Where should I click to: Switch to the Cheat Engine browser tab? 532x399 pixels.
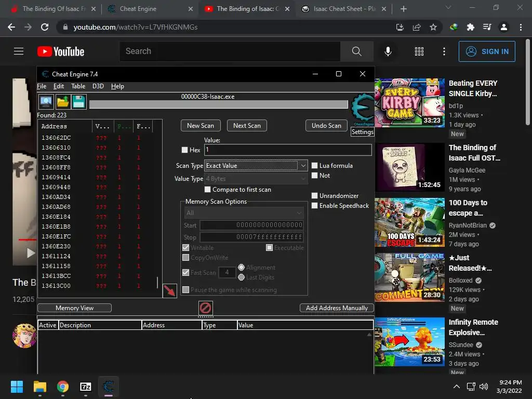pyautogui.click(x=149, y=9)
